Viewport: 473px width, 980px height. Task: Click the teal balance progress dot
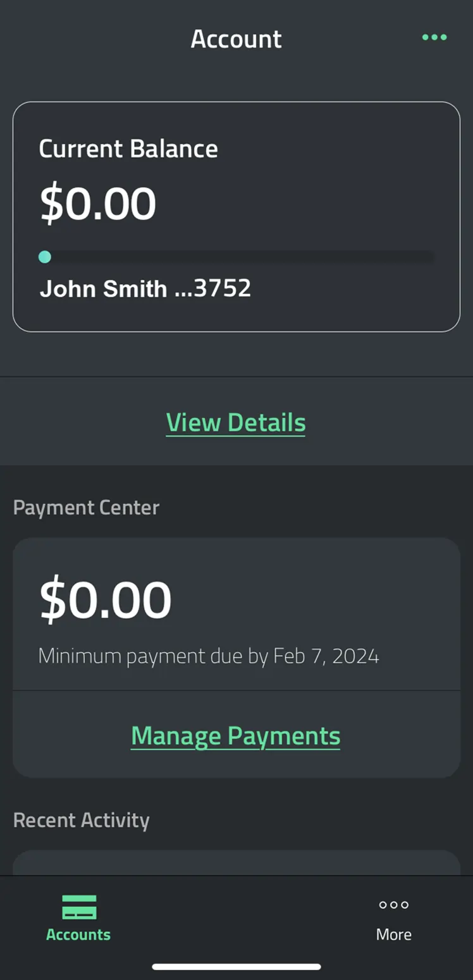45,257
